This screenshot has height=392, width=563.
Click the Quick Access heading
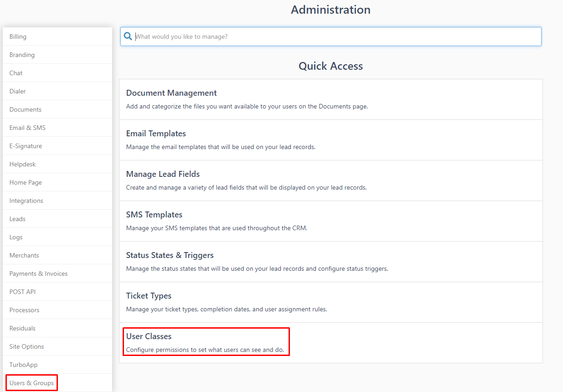tap(331, 66)
